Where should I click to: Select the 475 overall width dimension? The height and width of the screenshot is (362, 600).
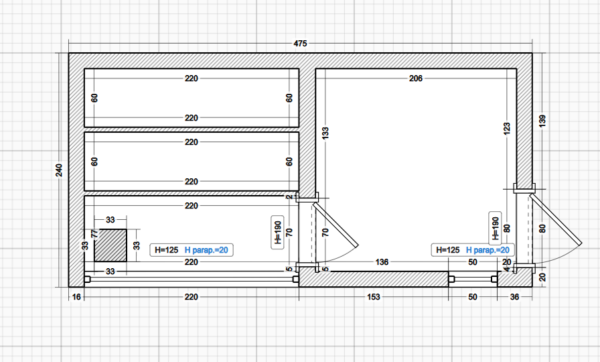[x=300, y=43]
